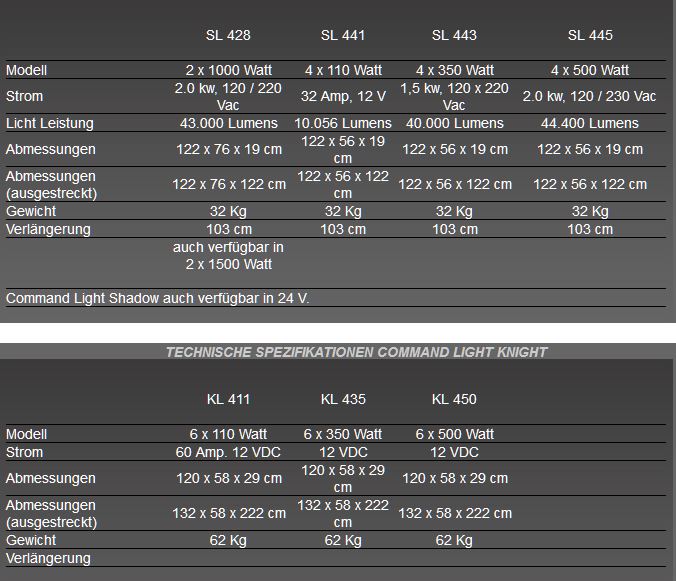Select the SL 441 column header
The height and width of the screenshot is (581, 676).
(x=343, y=35)
